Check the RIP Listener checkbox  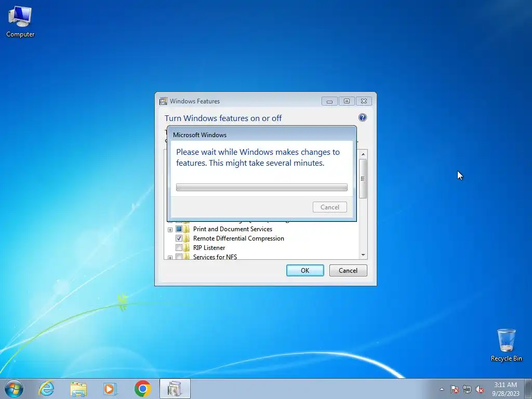tap(179, 248)
